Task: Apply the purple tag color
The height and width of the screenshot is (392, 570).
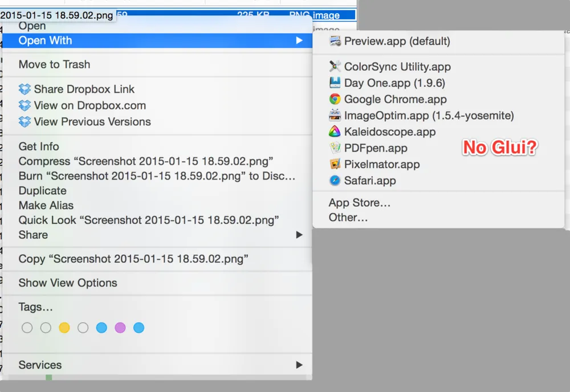Action: [120, 328]
